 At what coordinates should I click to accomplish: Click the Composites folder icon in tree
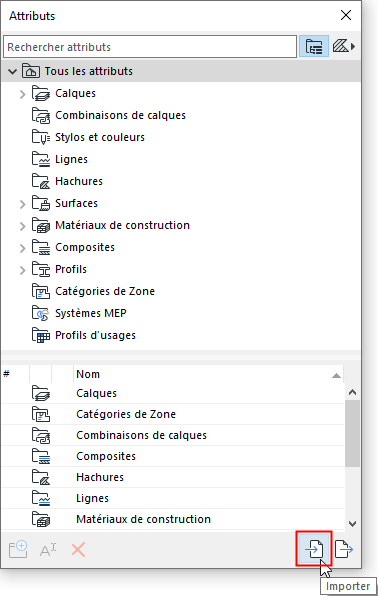click(x=41, y=247)
